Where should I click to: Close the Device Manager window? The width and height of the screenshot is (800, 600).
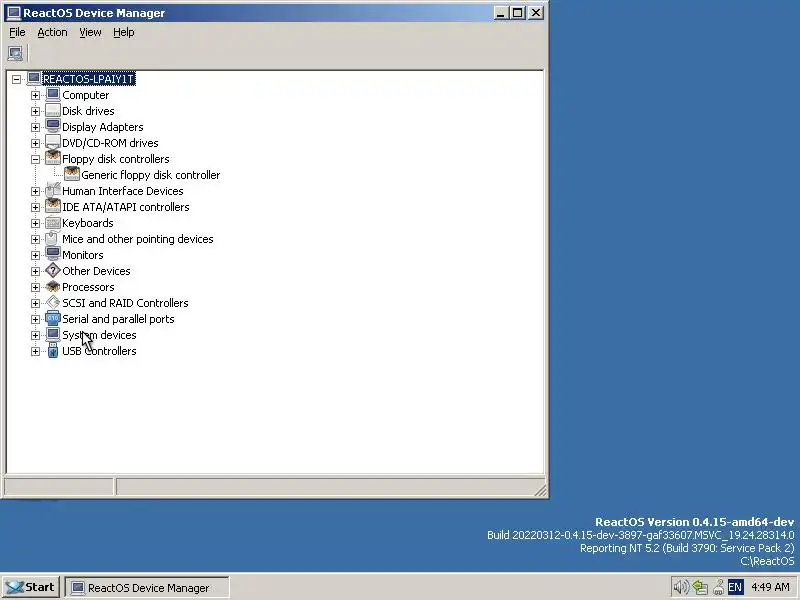coord(536,13)
